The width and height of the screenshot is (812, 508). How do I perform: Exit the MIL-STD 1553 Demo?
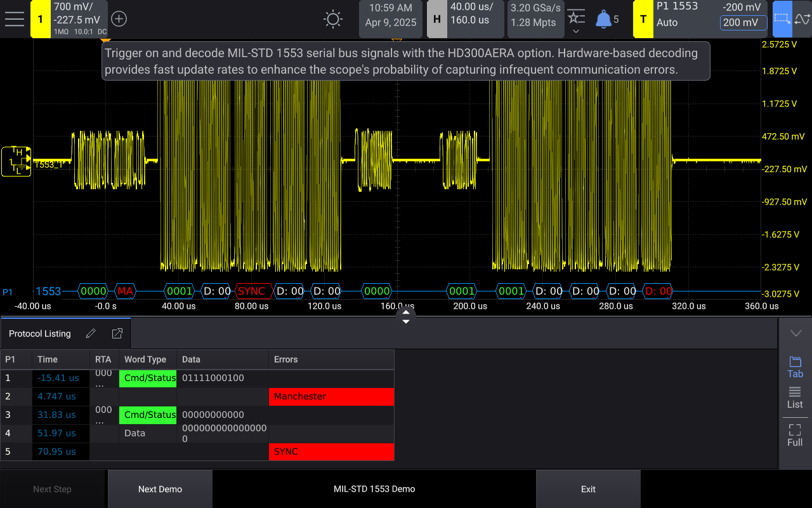pos(588,489)
